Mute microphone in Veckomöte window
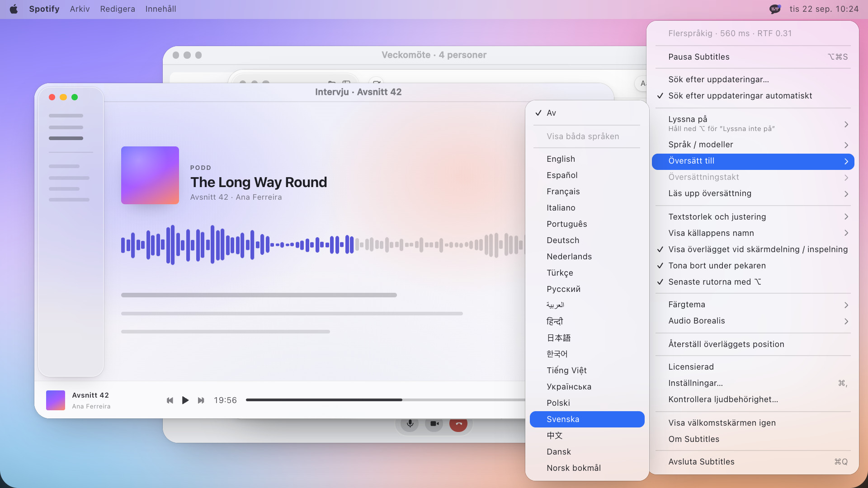Viewport: 868px width, 488px height. (x=410, y=423)
